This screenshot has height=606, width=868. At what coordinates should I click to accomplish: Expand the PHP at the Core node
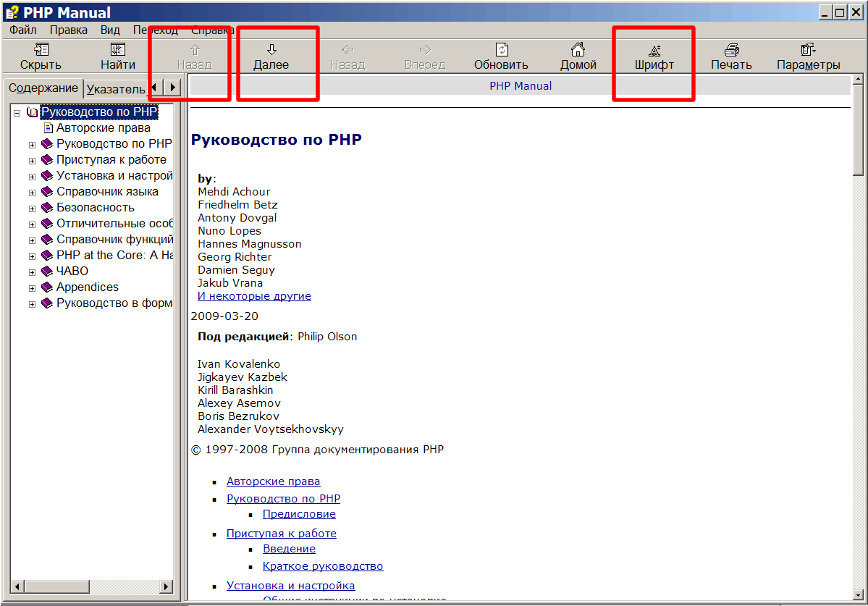[32, 257]
